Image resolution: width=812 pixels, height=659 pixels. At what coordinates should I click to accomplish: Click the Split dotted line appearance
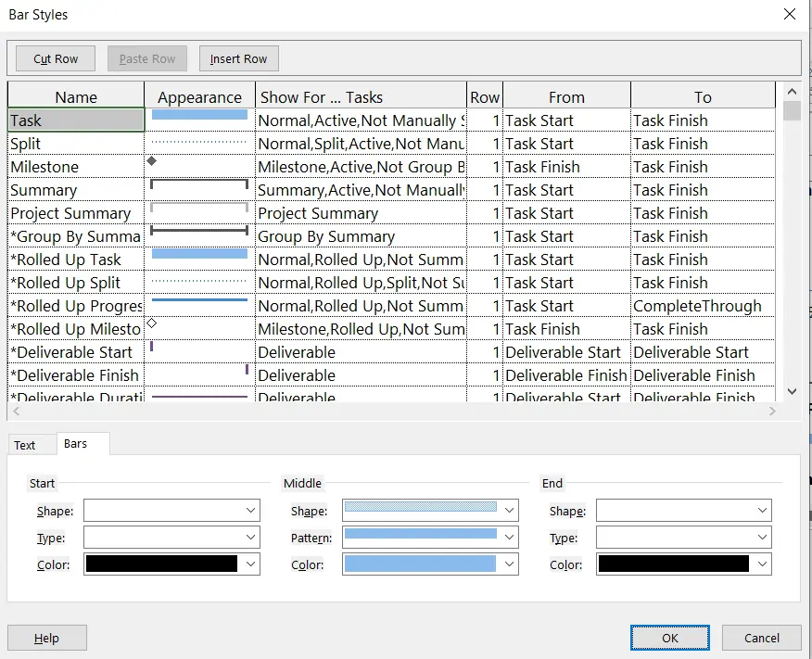199,141
